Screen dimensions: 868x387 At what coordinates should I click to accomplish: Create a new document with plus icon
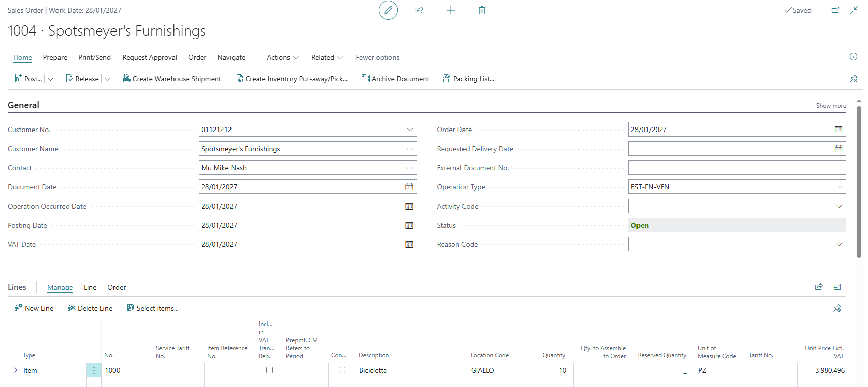(451, 10)
